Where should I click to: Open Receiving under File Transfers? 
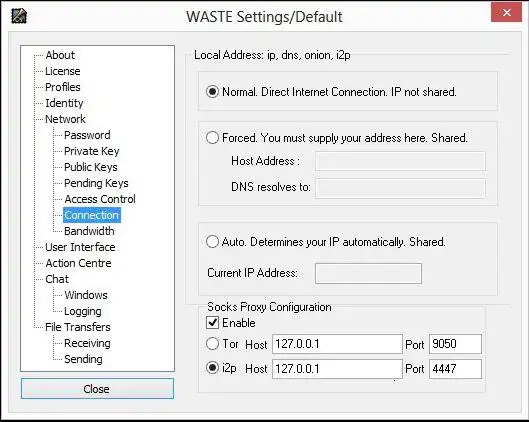click(x=87, y=343)
